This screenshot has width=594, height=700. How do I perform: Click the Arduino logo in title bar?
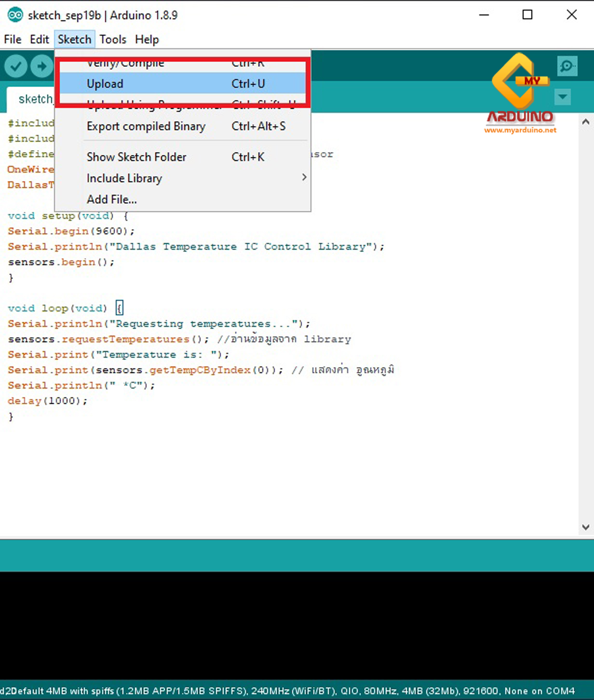pos(15,15)
